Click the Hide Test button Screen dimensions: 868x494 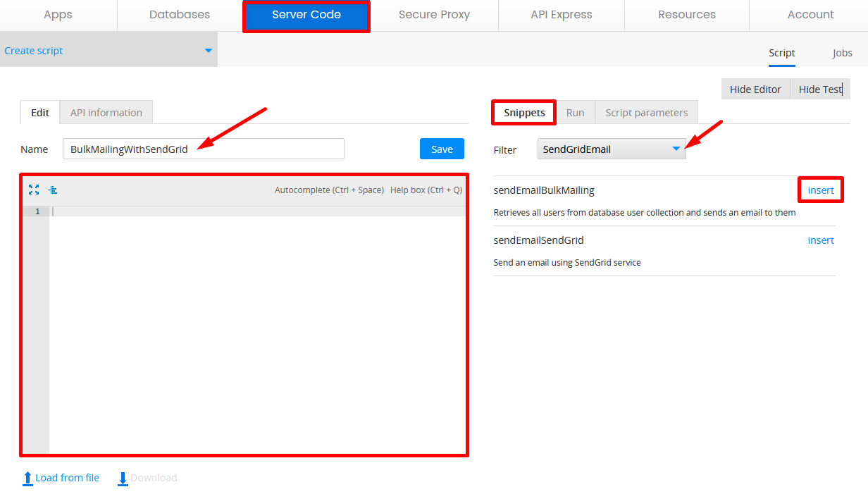click(820, 89)
